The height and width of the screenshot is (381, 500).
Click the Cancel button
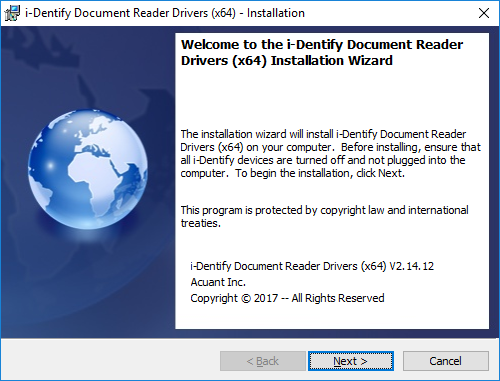[446, 361]
